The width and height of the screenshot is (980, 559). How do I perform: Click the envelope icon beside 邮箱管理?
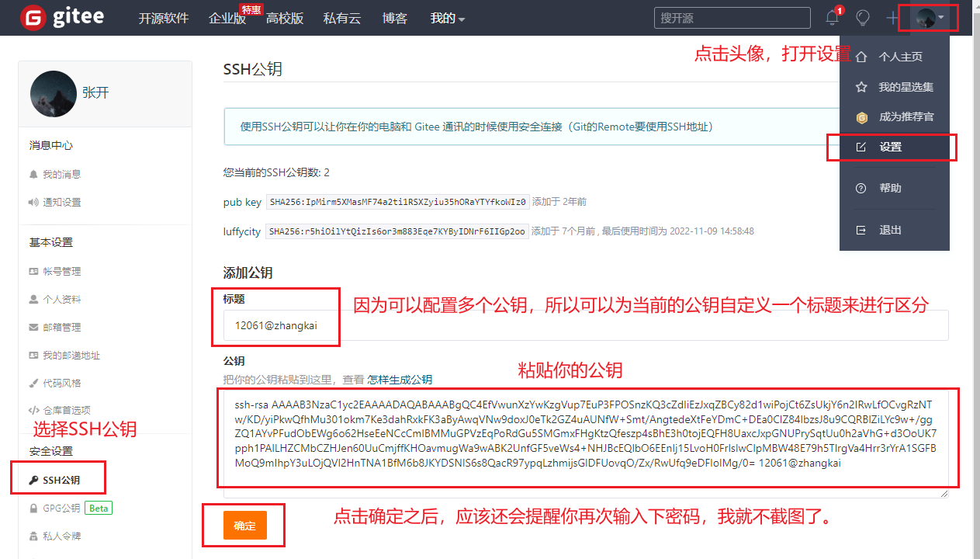click(x=33, y=328)
